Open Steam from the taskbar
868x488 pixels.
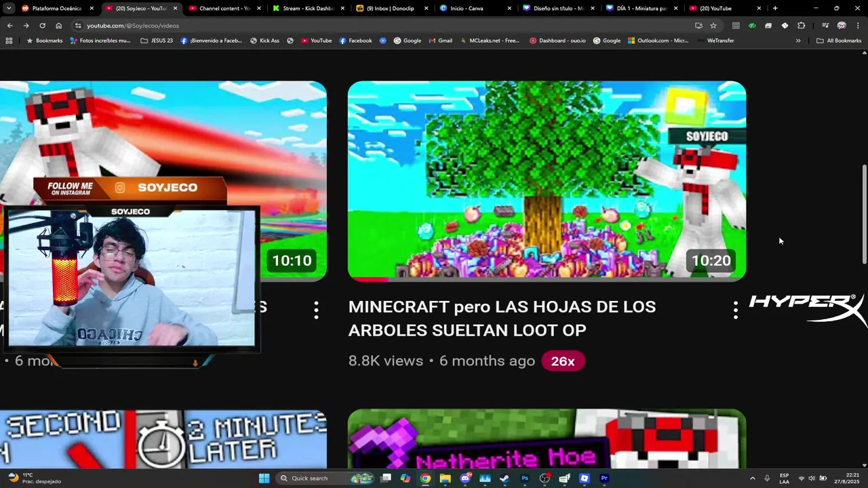[505, 478]
